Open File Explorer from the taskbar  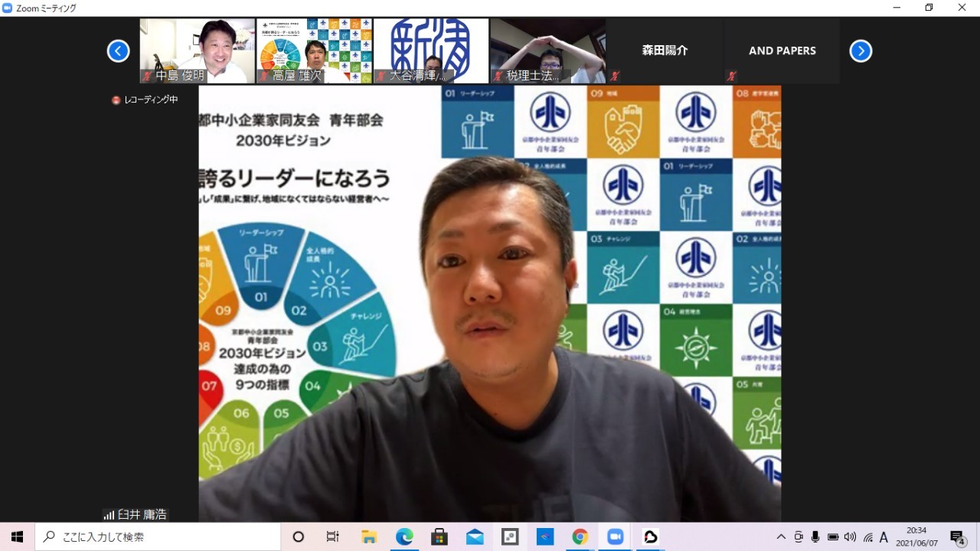369,536
